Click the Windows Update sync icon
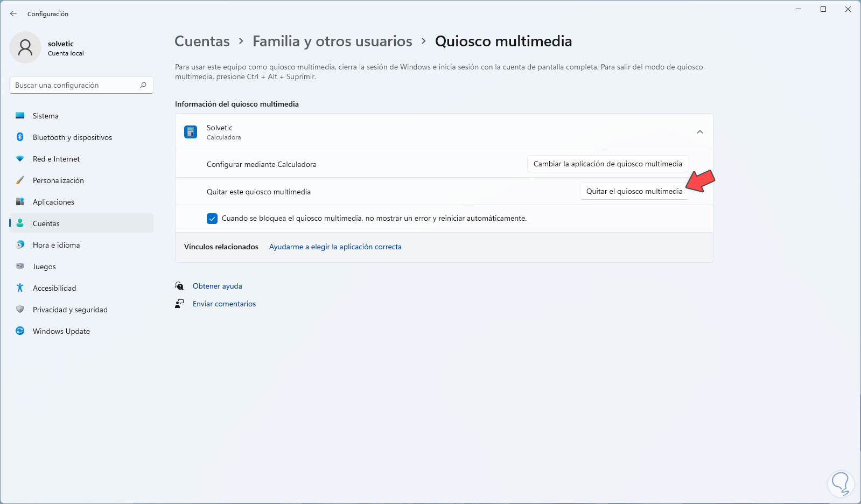Screen dimensions: 861x504 pyautogui.click(x=20, y=331)
